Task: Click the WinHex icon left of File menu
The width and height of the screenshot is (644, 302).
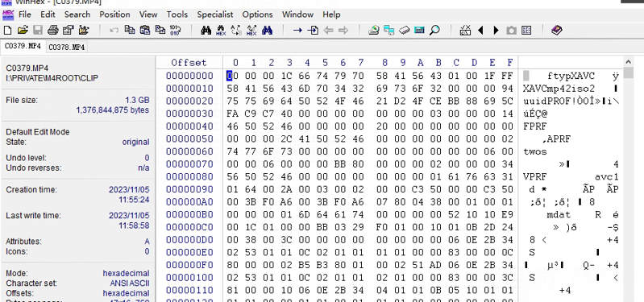Action: (8, 14)
